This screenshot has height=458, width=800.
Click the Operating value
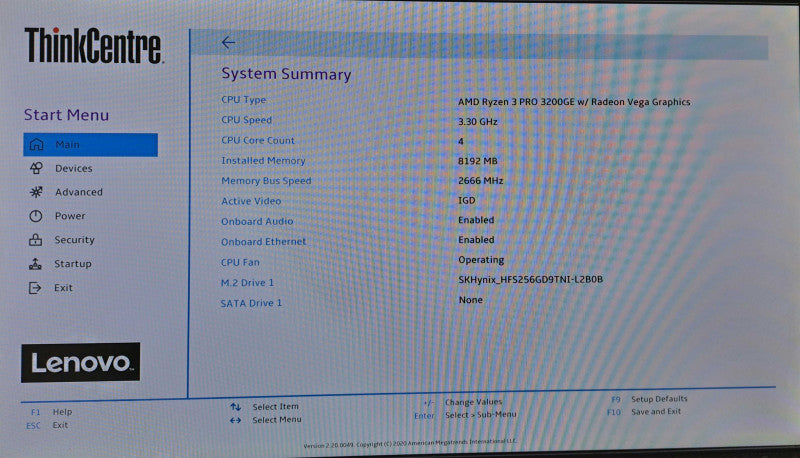coord(481,260)
